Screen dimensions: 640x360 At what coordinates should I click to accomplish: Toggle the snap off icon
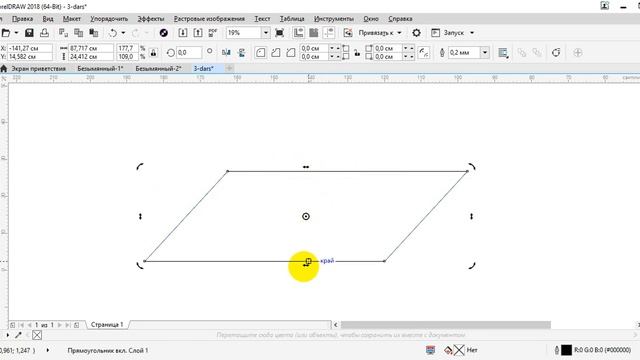(348, 33)
